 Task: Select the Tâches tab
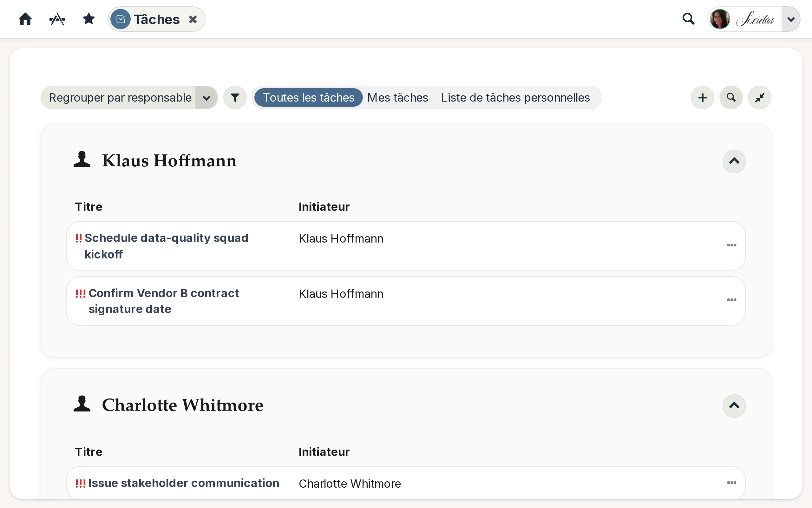156,19
